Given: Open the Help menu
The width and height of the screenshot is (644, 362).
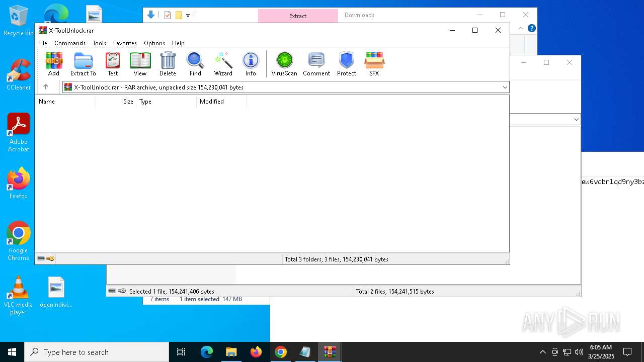Looking at the screenshot, I should (x=178, y=43).
